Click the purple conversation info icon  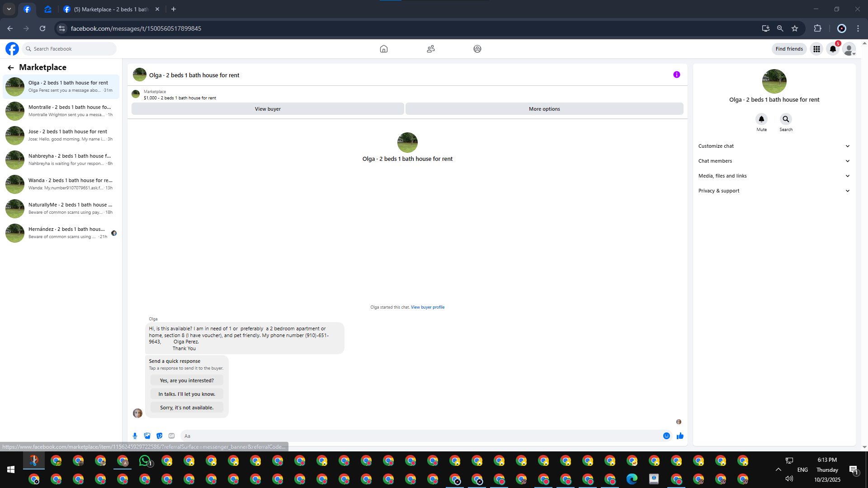tap(676, 75)
